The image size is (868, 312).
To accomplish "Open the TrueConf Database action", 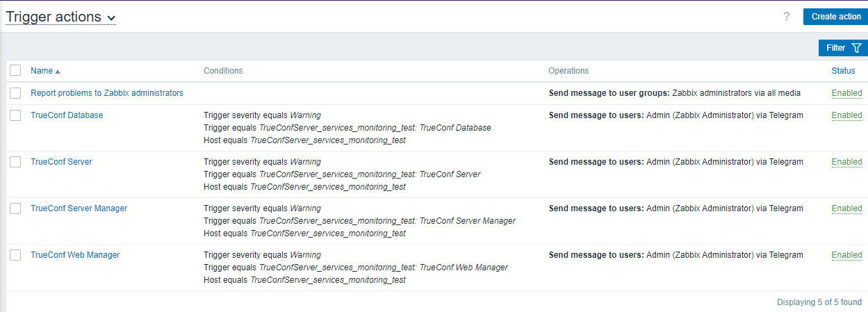I will click(67, 115).
